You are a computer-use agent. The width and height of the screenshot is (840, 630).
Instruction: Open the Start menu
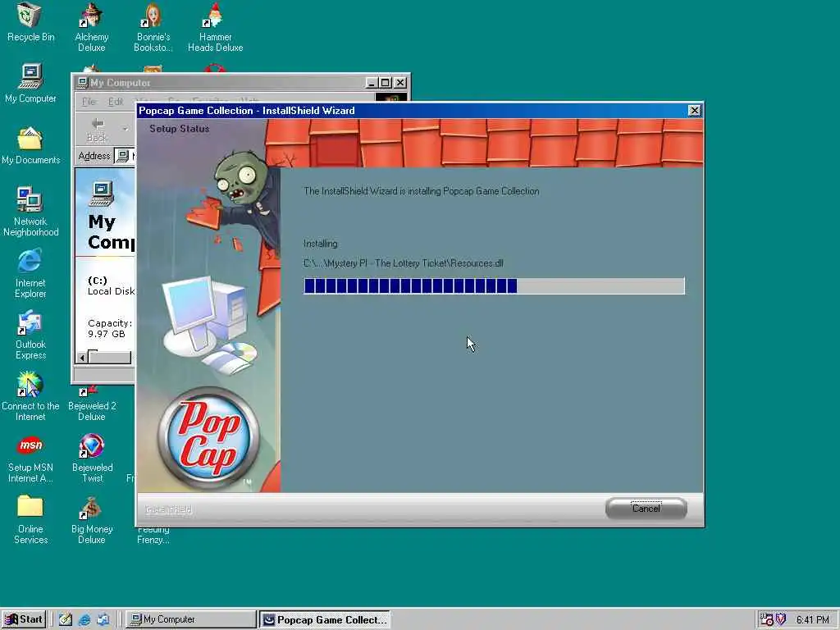tap(24, 619)
